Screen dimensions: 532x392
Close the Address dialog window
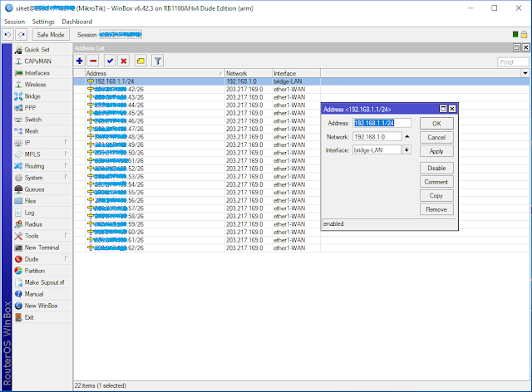click(452, 109)
